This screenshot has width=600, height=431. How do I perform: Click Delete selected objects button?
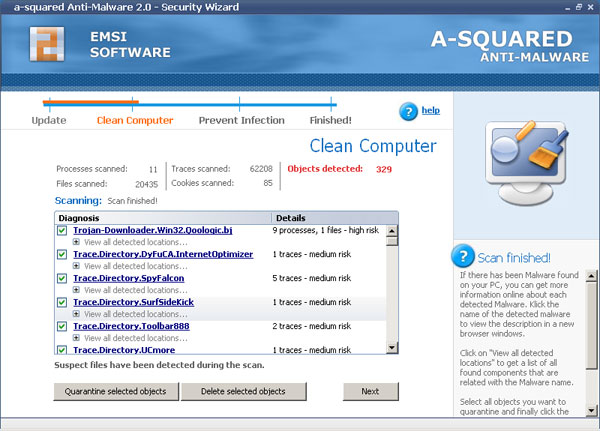click(243, 391)
